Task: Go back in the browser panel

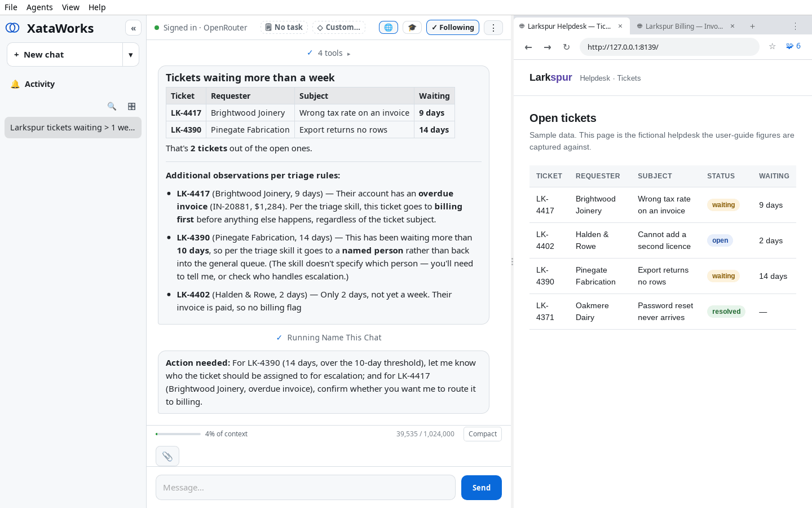Action: 528,47
